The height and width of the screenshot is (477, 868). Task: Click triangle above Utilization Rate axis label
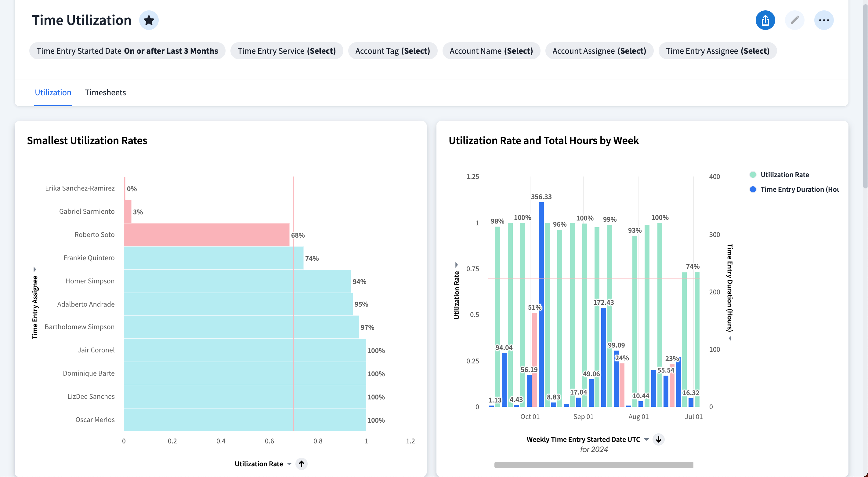(x=456, y=265)
